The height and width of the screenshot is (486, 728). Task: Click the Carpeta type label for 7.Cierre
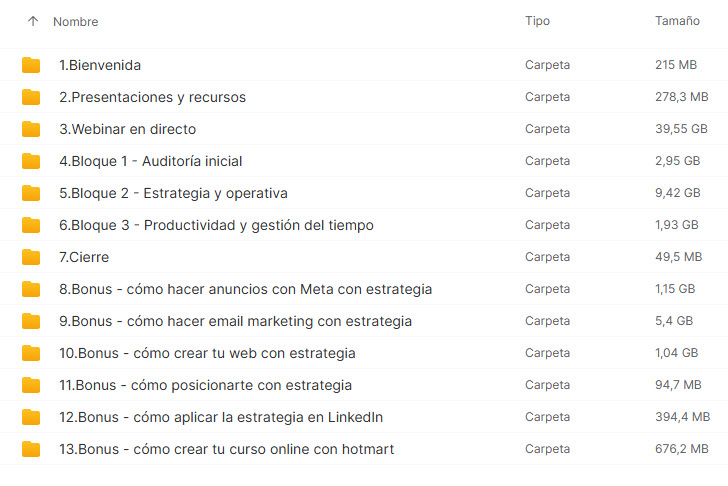[x=547, y=257]
